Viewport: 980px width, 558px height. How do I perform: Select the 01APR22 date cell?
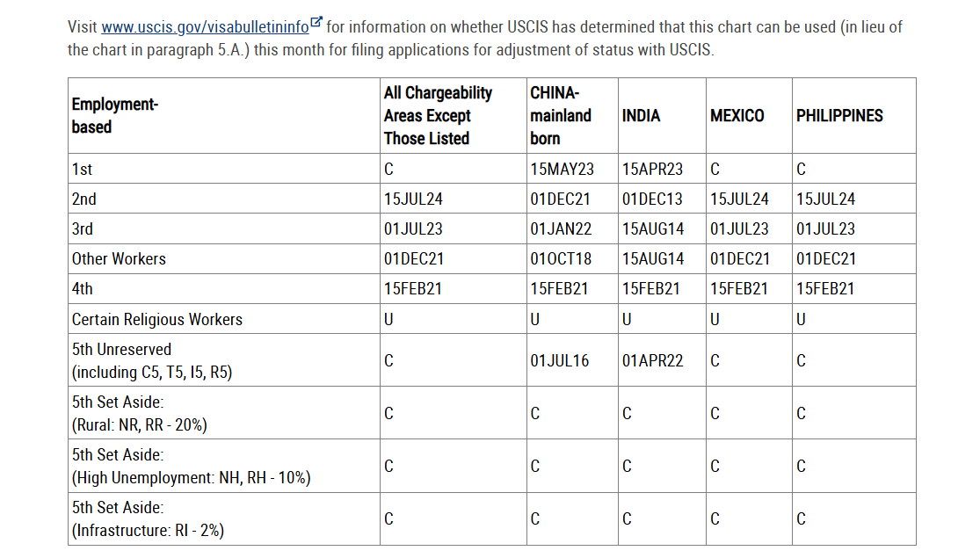[x=652, y=360]
